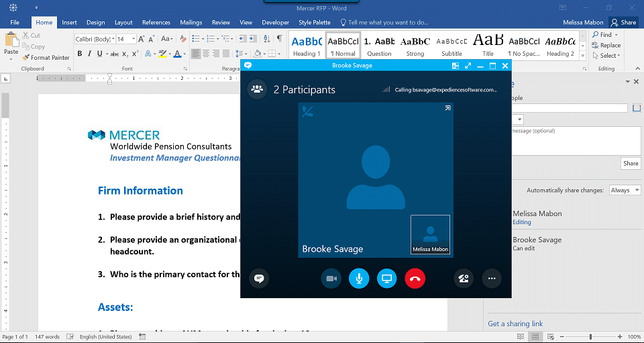Switch to the Review tab
The height and width of the screenshot is (343, 644).
(x=221, y=23)
